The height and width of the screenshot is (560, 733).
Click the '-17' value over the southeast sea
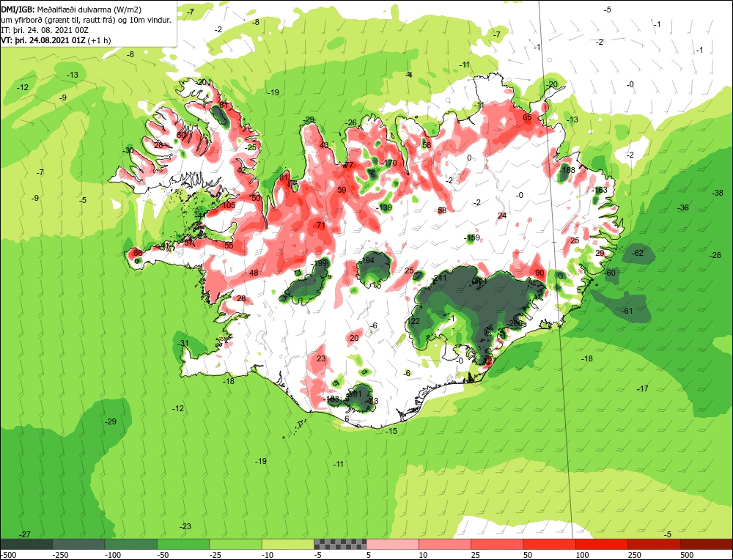pos(643,388)
